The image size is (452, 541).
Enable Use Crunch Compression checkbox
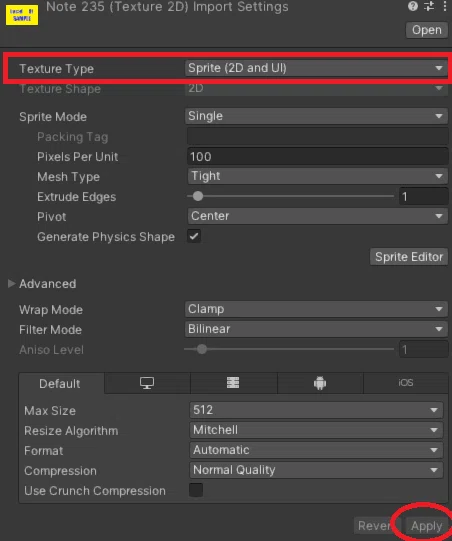[196, 490]
